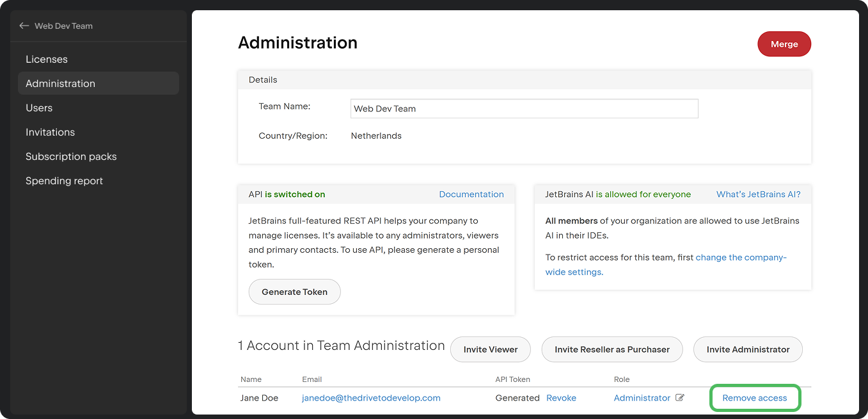This screenshot has width=868, height=419.
Task: Click inside the Team Name input field
Action: pyautogui.click(x=524, y=108)
